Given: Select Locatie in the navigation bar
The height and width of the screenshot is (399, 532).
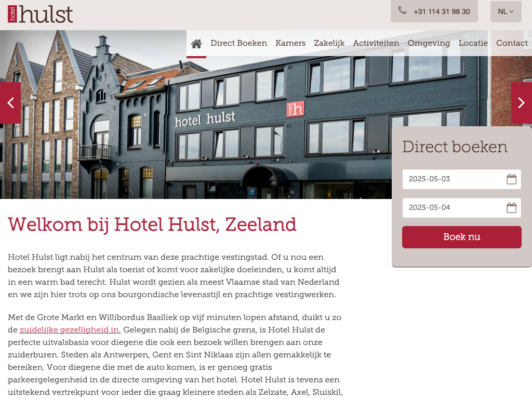Looking at the screenshot, I should click(473, 43).
